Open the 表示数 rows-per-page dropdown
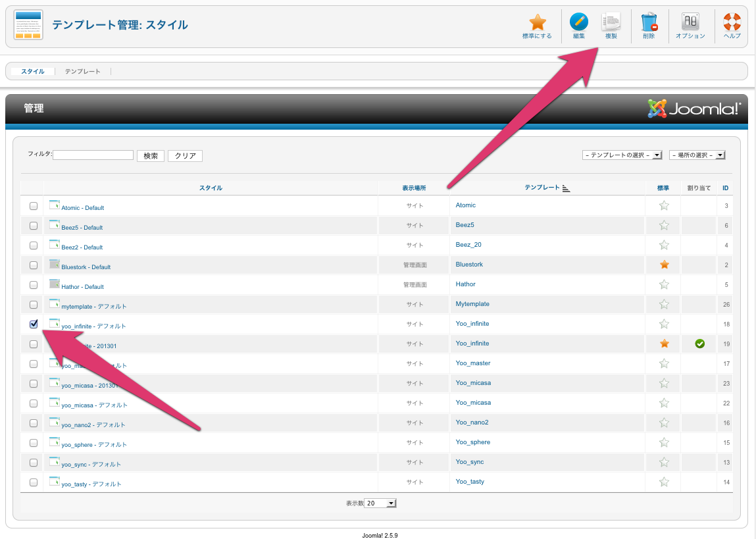The height and width of the screenshot is (539, 756). point(380,503)
